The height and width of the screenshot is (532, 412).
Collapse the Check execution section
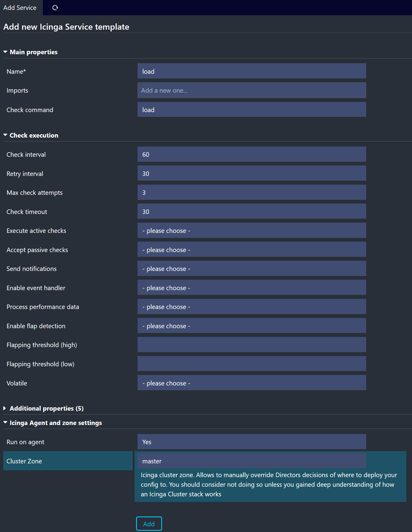pyautogui.click(x=34, y=135)
